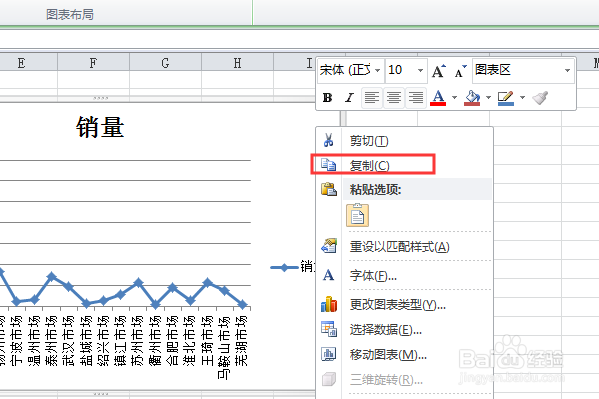Click the axis label 合肥市场
This screenshot has width=599, height=399.
(x=172, y=341)
